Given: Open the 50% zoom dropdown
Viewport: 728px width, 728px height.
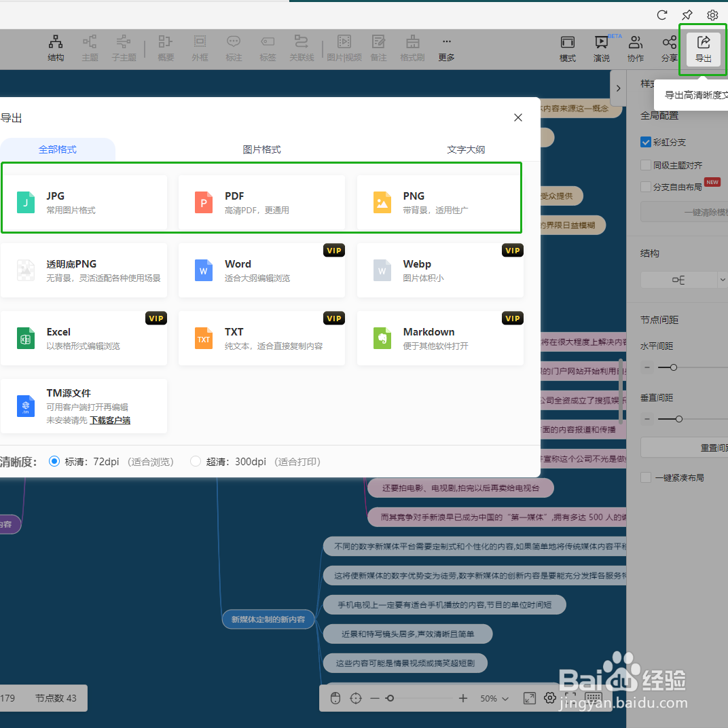Looking at the screenshot, I should (494, 698).
